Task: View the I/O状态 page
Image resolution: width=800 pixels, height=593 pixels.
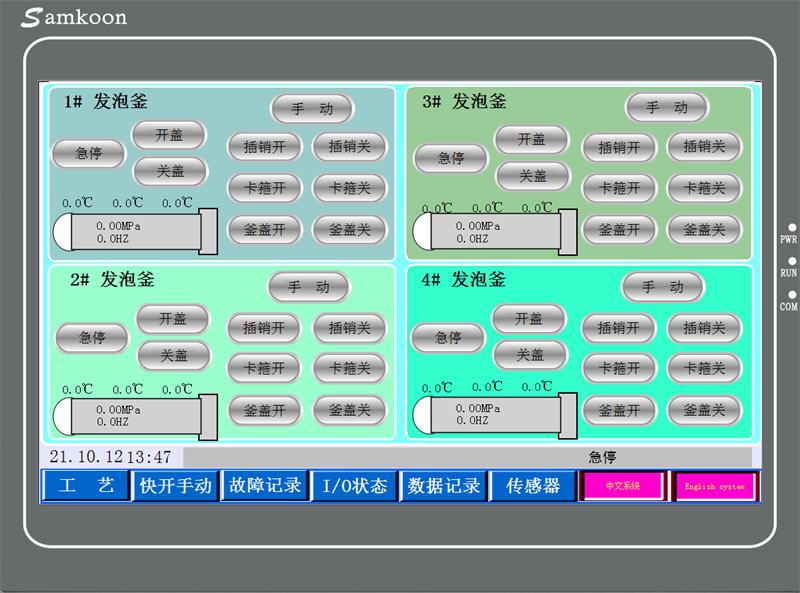Action: [354, 486]
